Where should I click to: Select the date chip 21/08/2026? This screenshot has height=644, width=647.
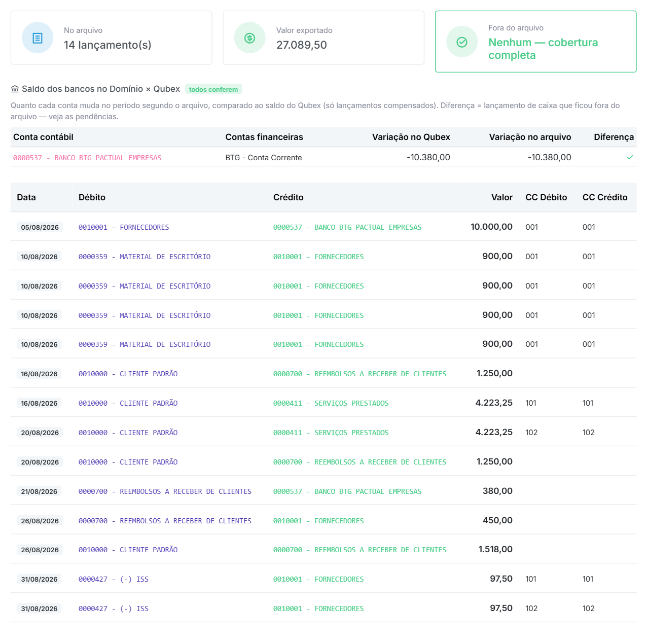point(39,491)
